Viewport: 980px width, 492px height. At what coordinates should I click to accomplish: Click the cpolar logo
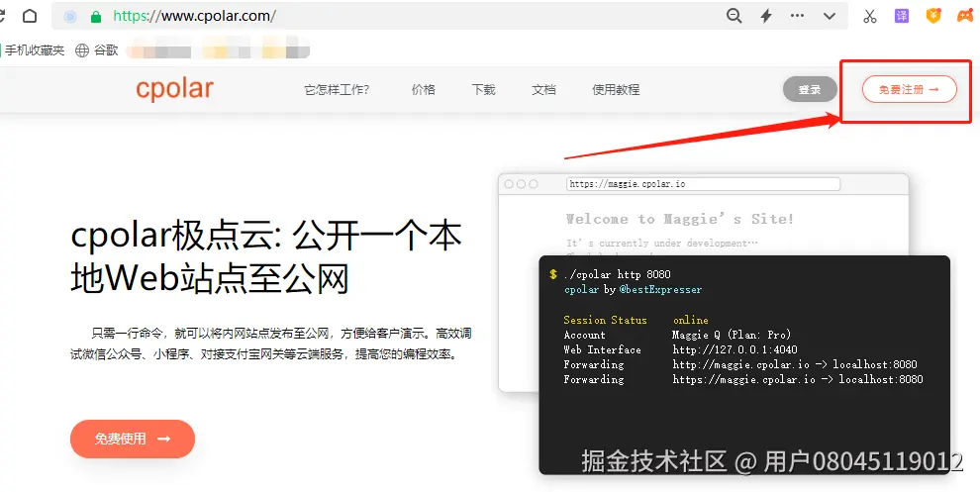(174, 89)
